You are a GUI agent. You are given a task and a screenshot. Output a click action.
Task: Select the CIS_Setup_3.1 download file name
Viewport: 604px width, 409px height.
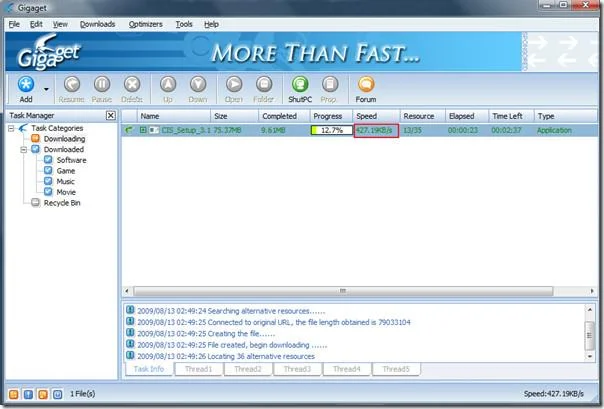[186, 131]
